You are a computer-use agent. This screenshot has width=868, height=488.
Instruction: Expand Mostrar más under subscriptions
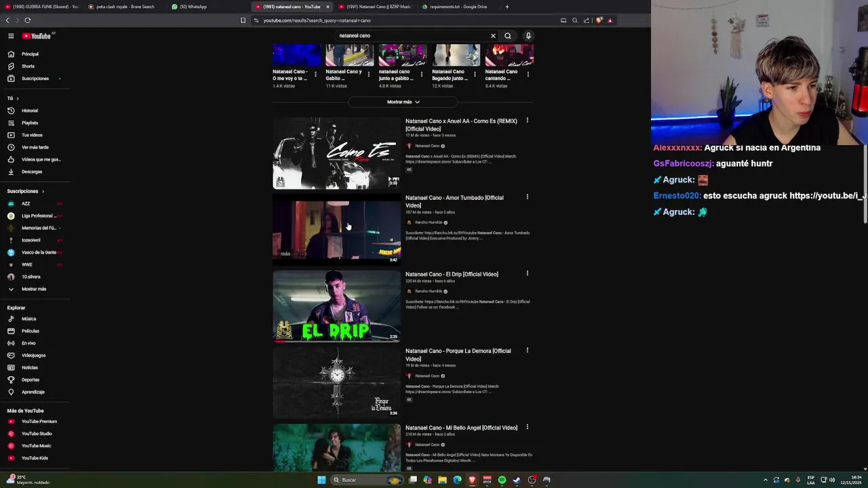point(35,289)
